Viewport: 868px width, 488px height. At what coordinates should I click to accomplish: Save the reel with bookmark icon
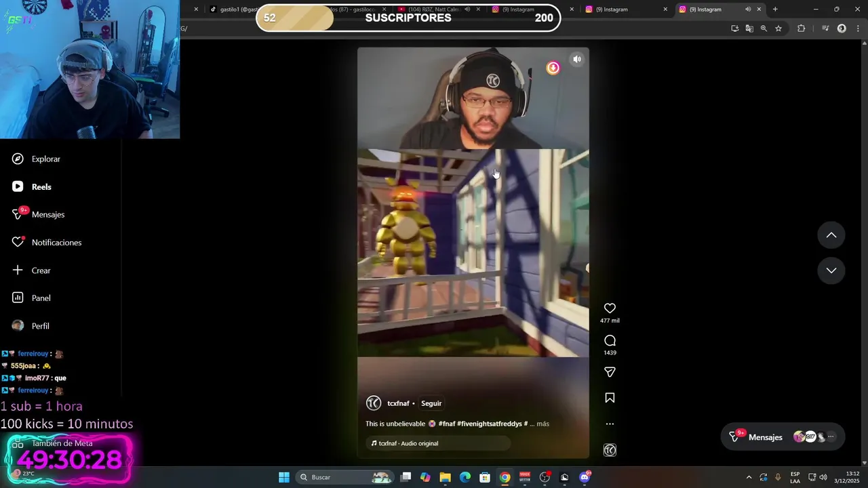pos(610,398)
